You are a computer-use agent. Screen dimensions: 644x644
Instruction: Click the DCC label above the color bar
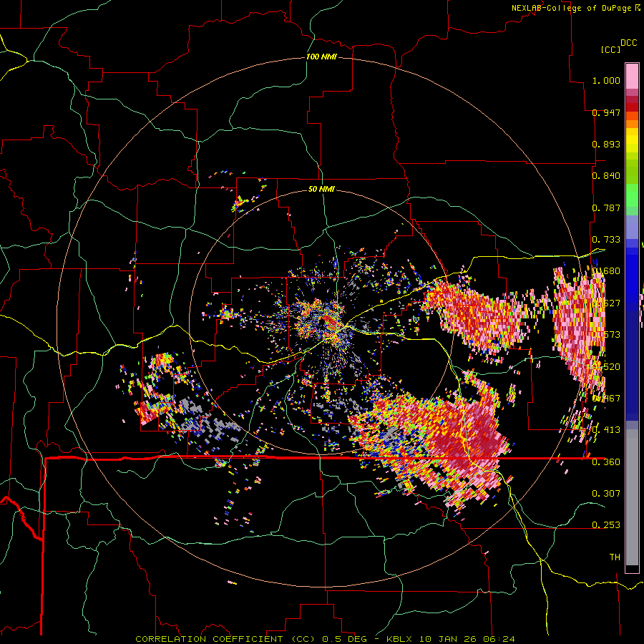(628, 43)
